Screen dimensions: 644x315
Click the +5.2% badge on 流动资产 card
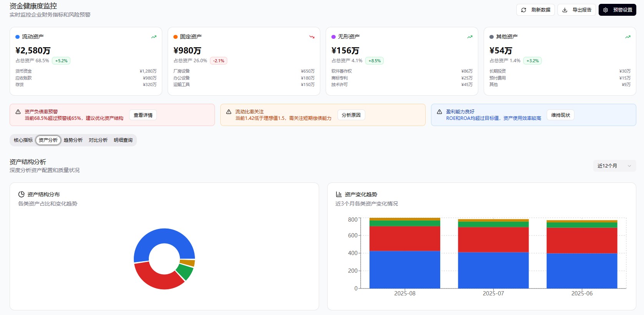click(61, 61)
